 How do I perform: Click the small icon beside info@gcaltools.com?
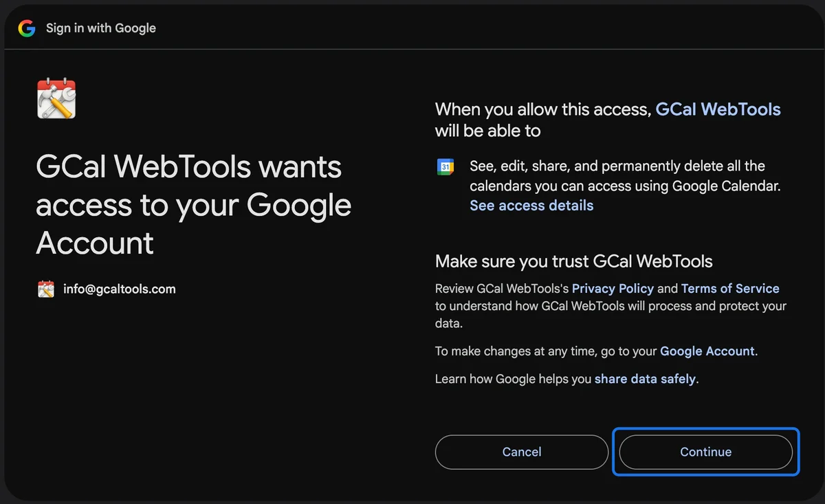tap(46, 289)
